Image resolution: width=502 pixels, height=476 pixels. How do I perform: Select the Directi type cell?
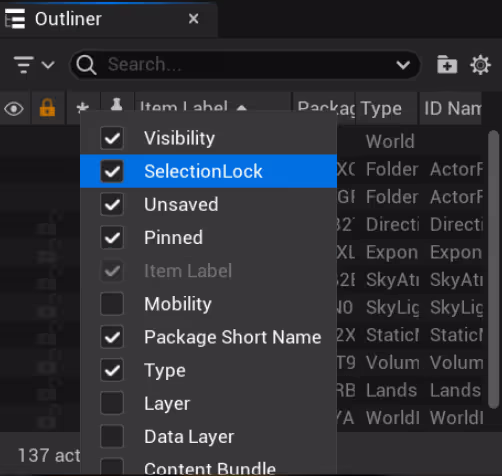coord(392,224)
